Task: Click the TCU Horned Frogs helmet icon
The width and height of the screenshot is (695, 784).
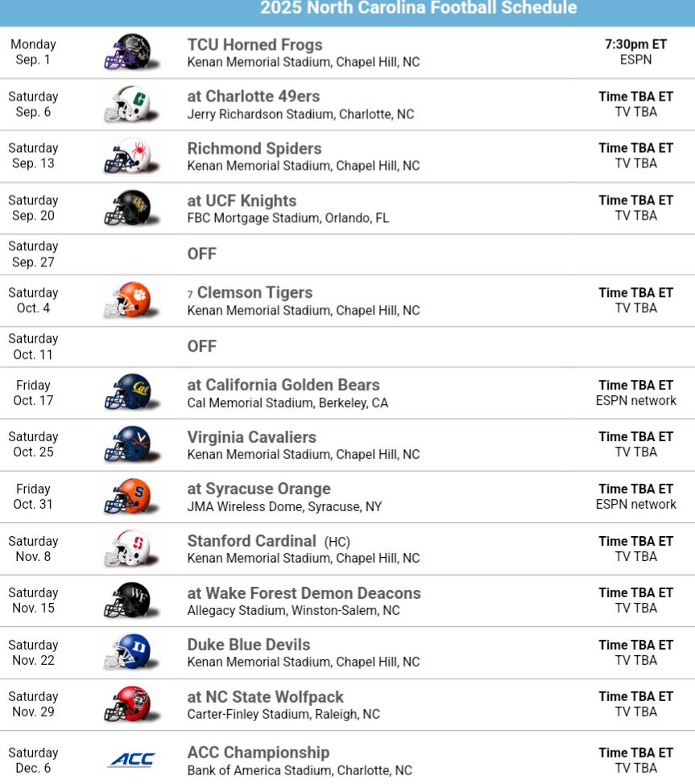Action: (x=127, y=52)
